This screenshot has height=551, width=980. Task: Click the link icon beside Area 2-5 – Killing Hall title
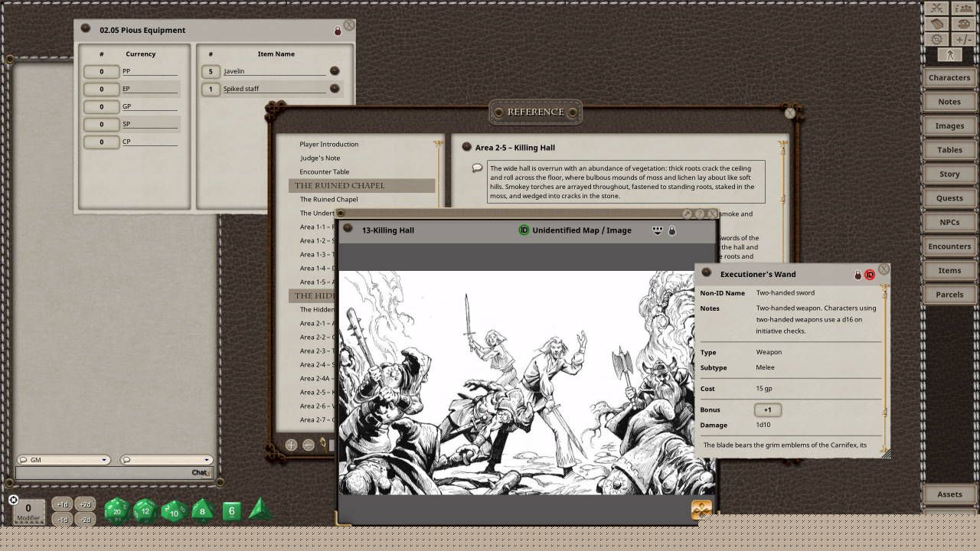(466, 147)
